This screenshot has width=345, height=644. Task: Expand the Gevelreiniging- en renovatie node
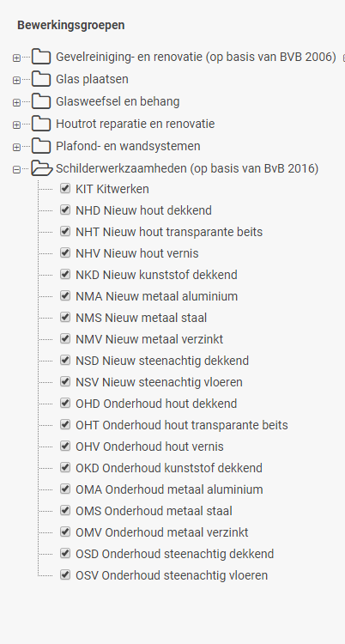tap(16, 58)
